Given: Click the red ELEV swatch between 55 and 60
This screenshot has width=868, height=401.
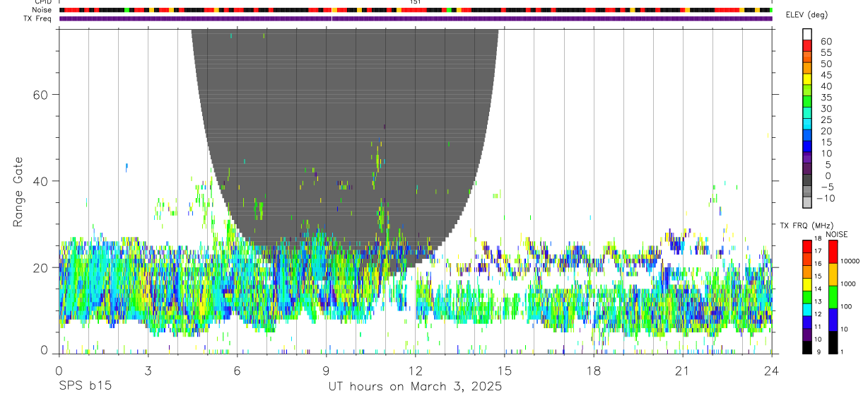Looking at the screenshot, I should [x=807, y=46].
